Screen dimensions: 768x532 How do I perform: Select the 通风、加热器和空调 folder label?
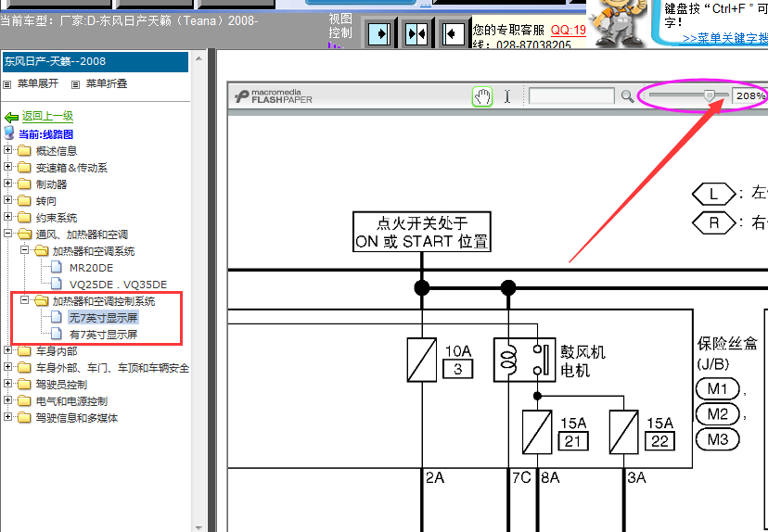click(82, 234)
